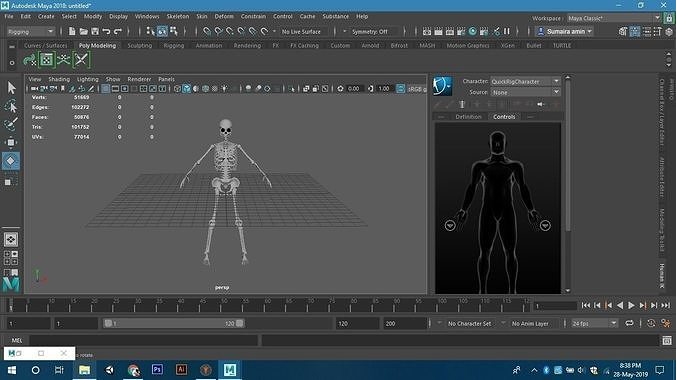Open the Workspace Maya Classic dropdown
Screen dimensions: 676x380
click(x=613, y=18)
